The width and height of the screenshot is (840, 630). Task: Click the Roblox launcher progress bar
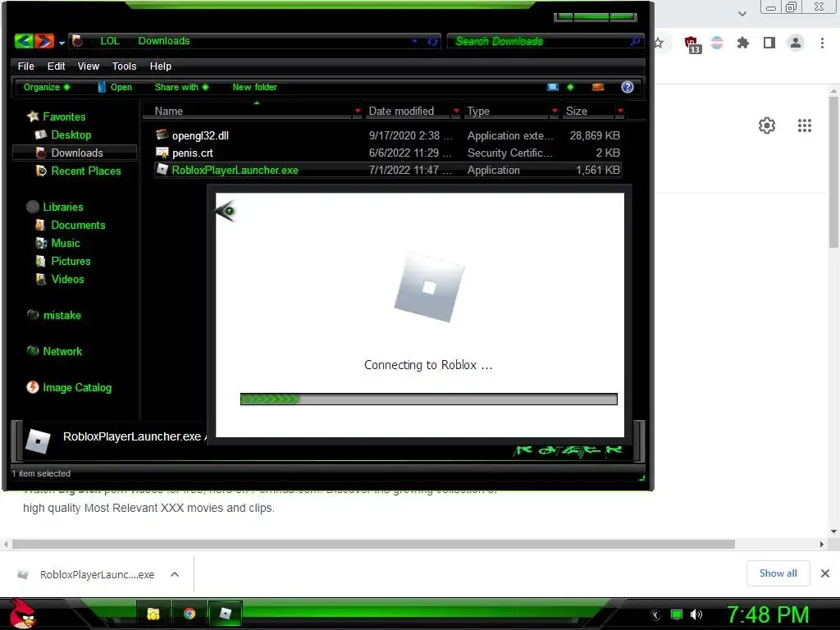click(428, 399)
